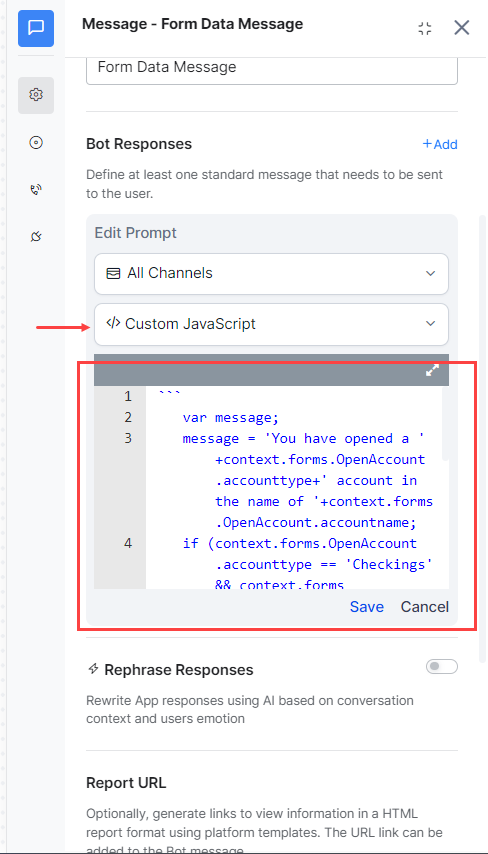Image resolution: width=488 pixels, height=854 pixels.
Task: Save the edited prompt
Action: 367,607
